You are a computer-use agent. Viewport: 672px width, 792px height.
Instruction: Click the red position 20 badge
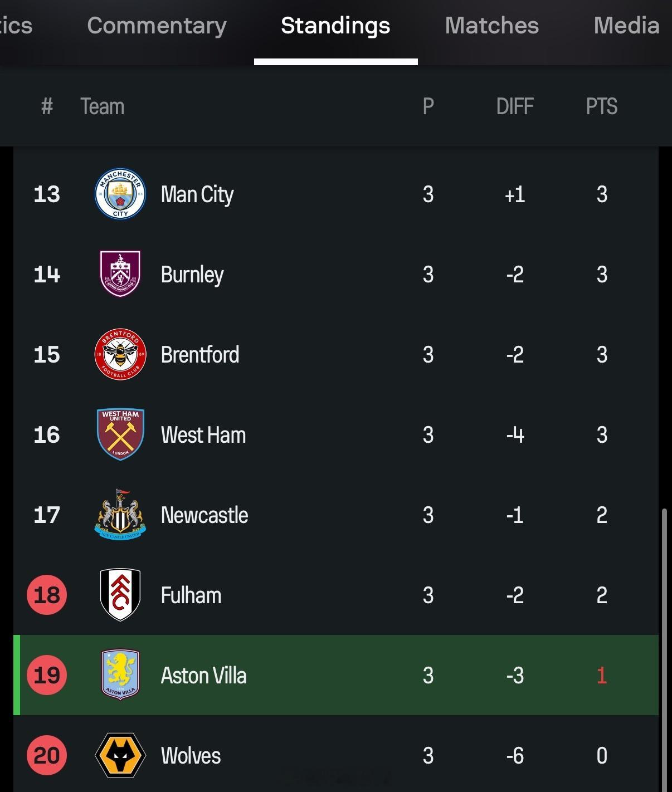point(47,755)
